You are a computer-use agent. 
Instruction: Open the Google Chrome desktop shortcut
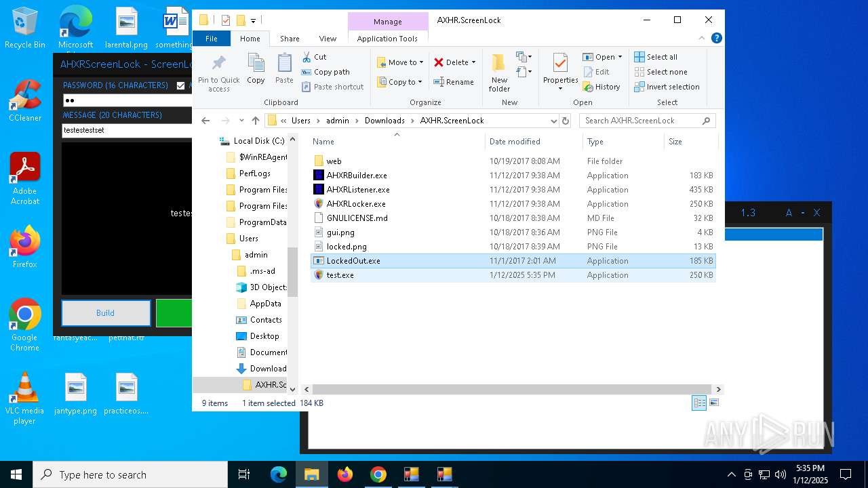[25, 325]
